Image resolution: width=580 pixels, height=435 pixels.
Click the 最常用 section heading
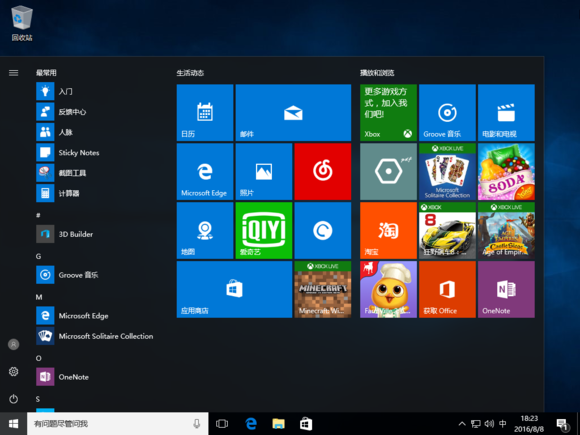click(x=46, y=73)
